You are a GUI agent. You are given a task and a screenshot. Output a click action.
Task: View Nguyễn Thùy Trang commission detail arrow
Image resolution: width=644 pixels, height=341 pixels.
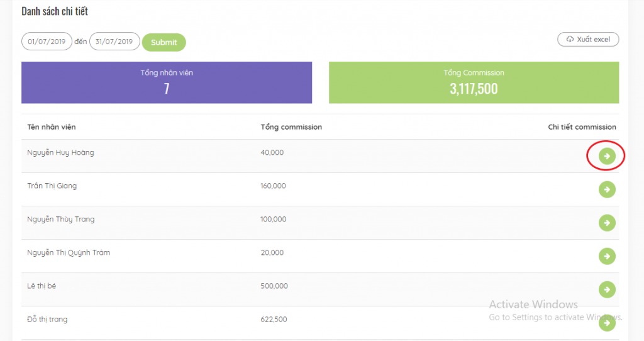click(x=607, y=223)
